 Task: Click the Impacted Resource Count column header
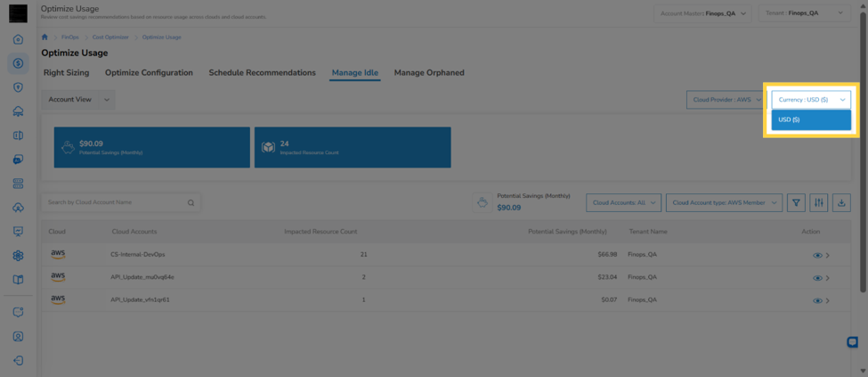point(320,231)
